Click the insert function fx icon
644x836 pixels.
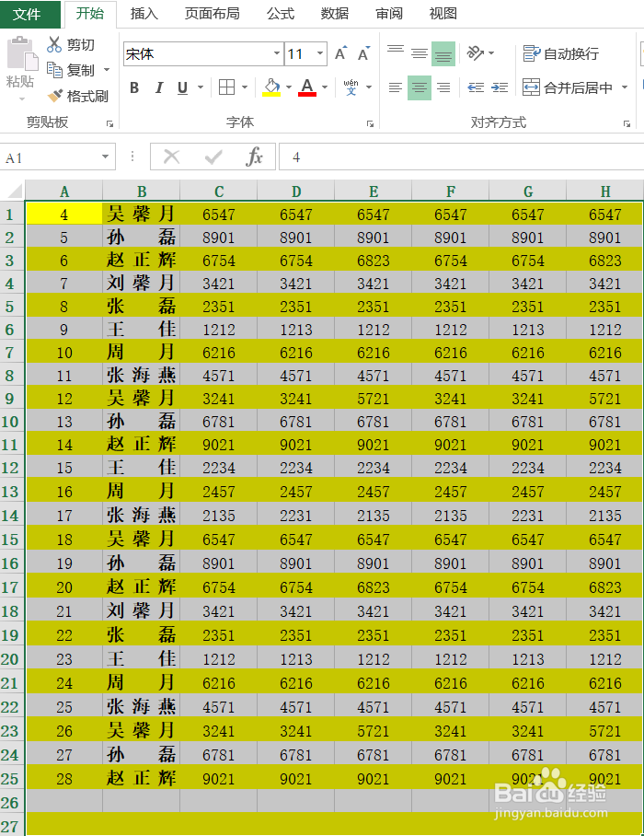255,157
